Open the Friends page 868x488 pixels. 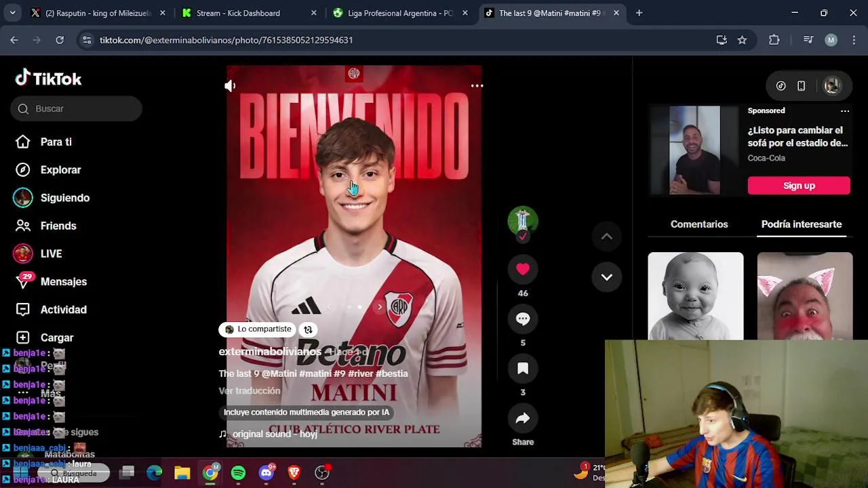58,226
